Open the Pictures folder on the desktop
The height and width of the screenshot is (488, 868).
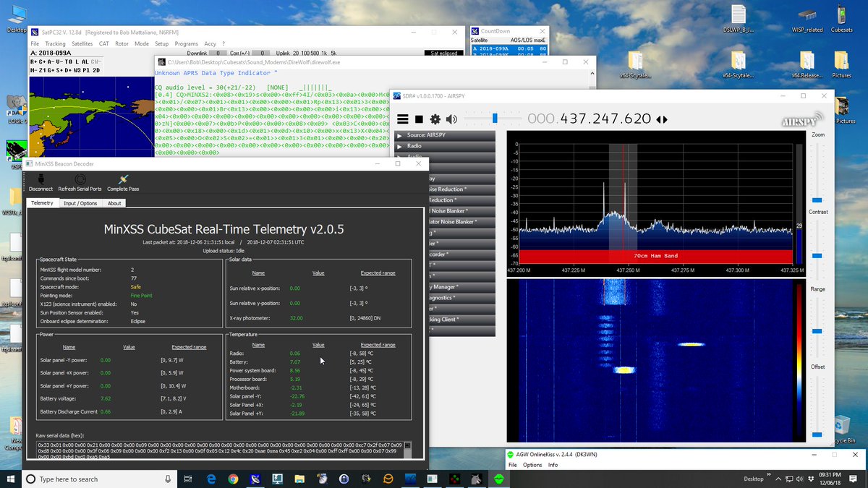click(x=841, y=64)
